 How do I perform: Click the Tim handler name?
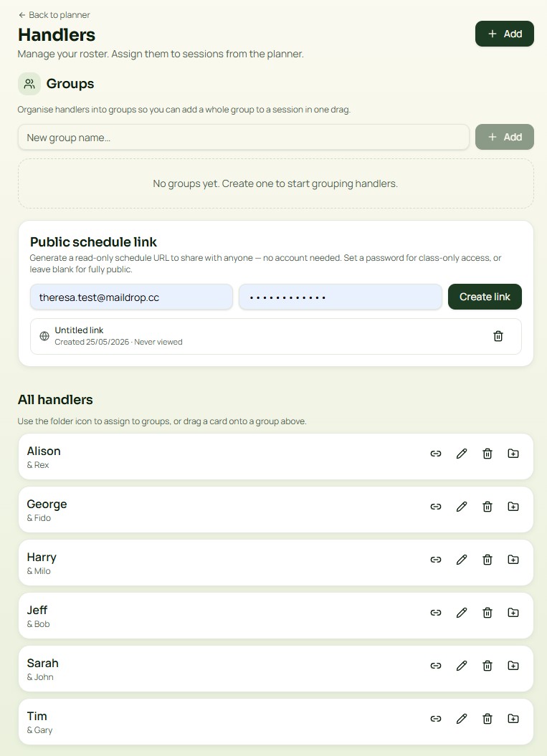tap(37, 716)
